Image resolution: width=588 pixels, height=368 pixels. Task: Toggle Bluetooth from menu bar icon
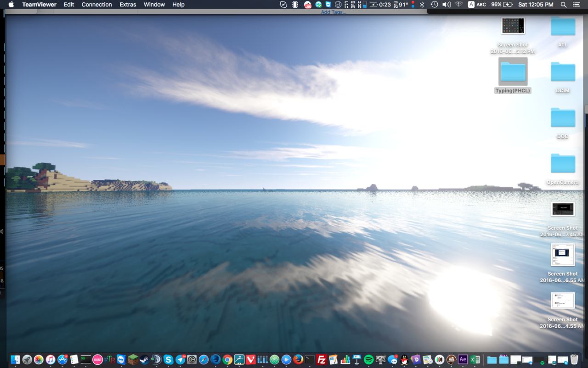pos(422,5)
